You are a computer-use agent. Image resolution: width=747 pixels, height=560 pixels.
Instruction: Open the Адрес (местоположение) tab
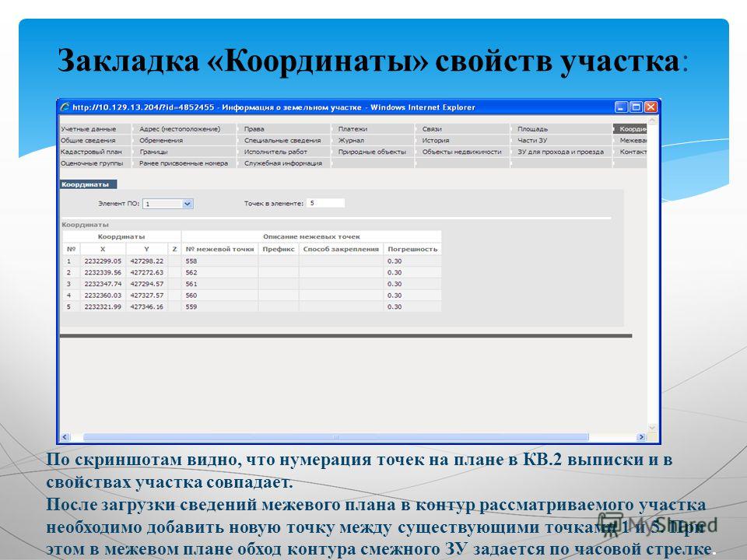[x=180, y=129]
